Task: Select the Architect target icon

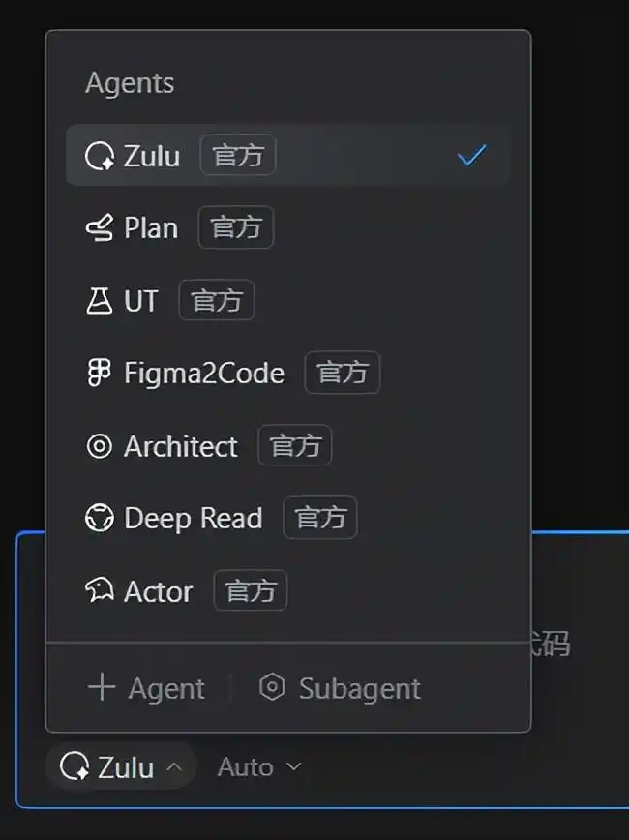Action: (x=100, y=445)
